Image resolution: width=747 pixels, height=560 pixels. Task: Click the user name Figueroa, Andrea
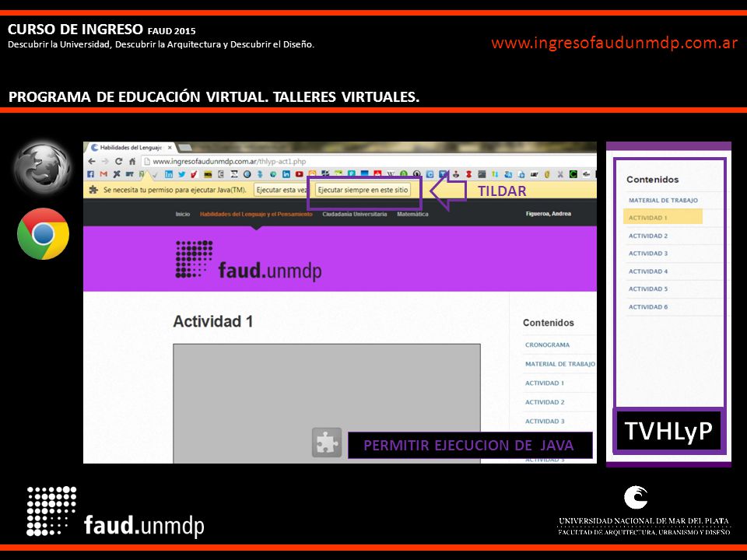(549, 214)
